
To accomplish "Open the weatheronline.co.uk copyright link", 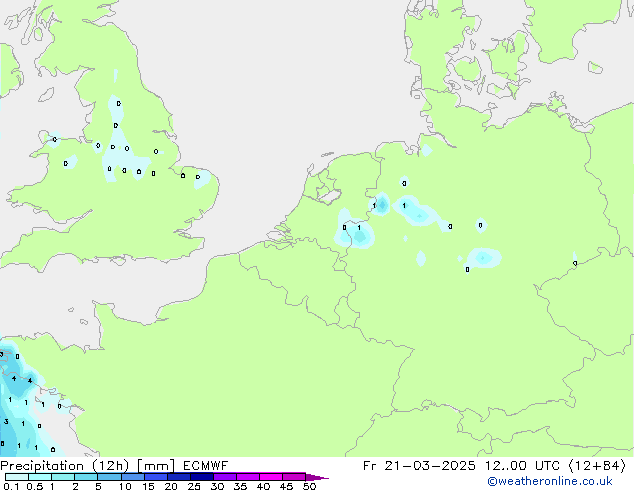I will [x=550, y=481].
